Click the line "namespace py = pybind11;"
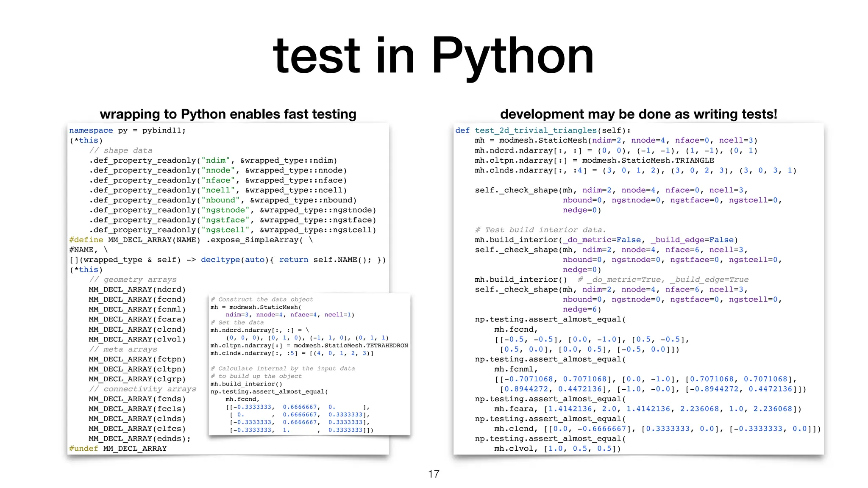The width and height of the screenshot is (868, 488). point(128,130)
